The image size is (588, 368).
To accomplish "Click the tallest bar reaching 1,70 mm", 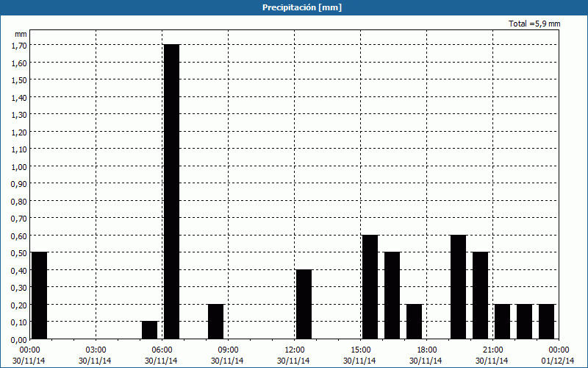I will tap(172, 191).
